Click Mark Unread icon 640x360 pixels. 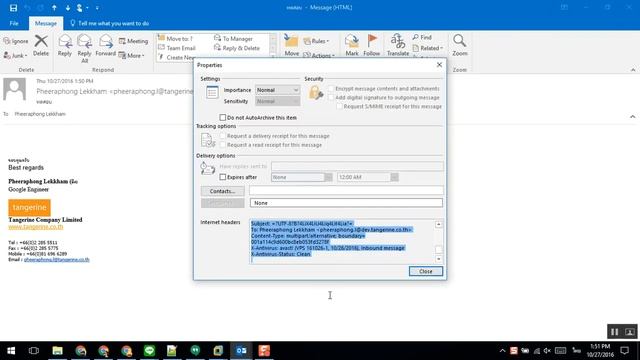coord(351,41)
